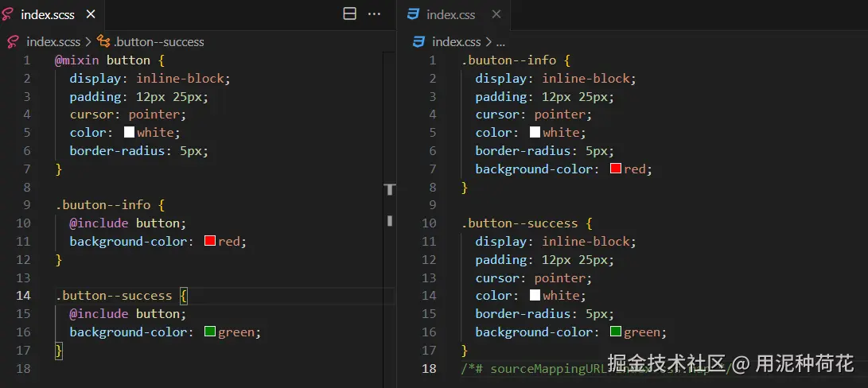Open red color swatch in index.css line 7
Screen dimensions: 868x388
616,169
